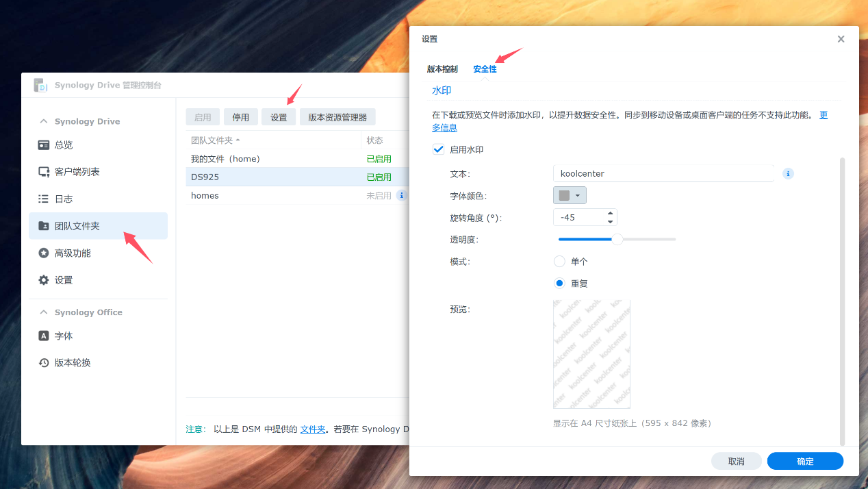
Task: Click the 设置 button in team folder toolbar
Action: (x=279, y=117)
